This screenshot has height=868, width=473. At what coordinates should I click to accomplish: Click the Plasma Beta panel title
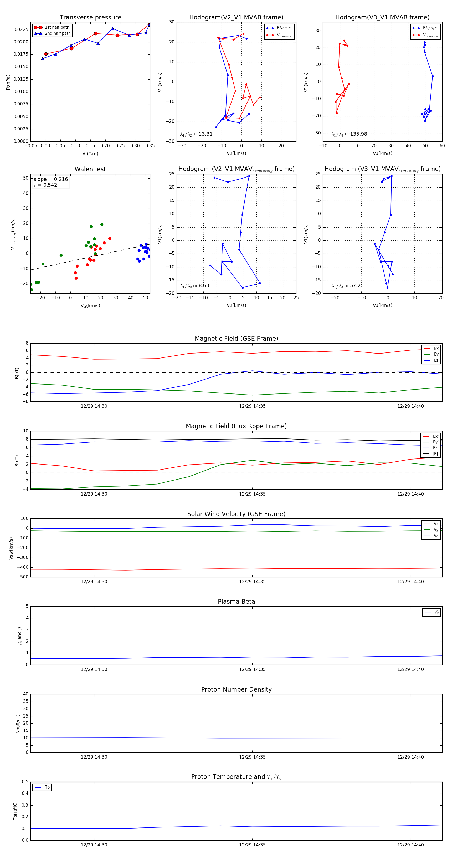(x=236, y=602)
